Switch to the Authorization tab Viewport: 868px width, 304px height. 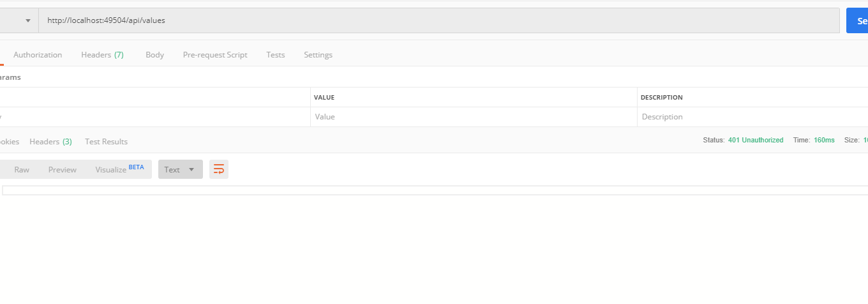[38, 55]
